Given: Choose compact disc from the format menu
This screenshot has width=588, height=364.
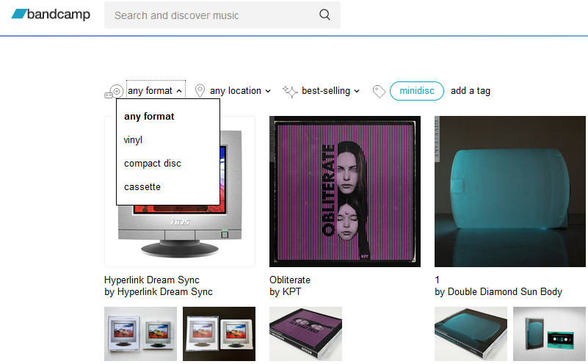Looking at the screenshot, I should tap(153, 164).
